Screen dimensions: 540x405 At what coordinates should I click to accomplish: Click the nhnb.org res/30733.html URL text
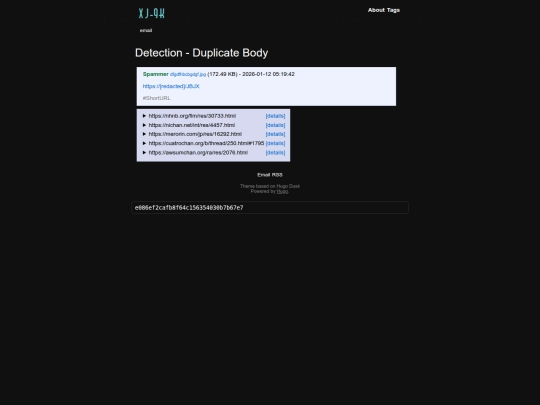pos(192,116)
